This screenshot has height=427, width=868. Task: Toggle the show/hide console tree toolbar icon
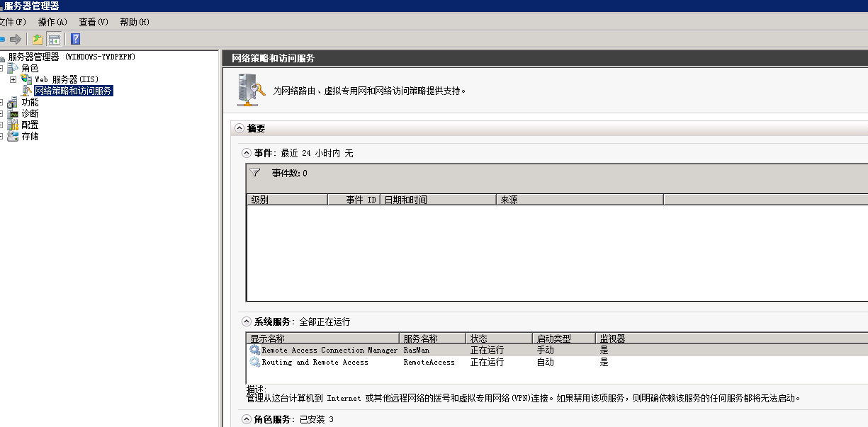coord(54,39)
